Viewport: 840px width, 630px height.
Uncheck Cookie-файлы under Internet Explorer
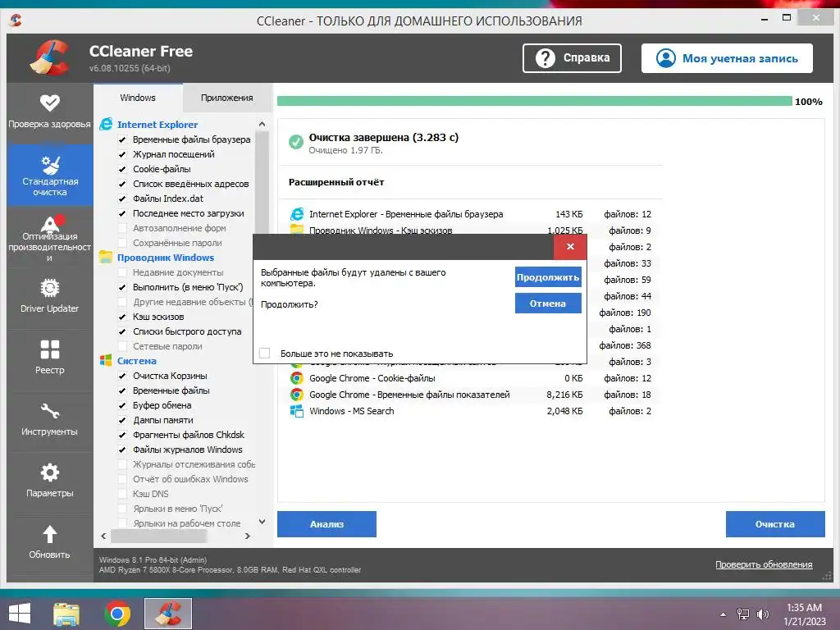click(122, 169)
